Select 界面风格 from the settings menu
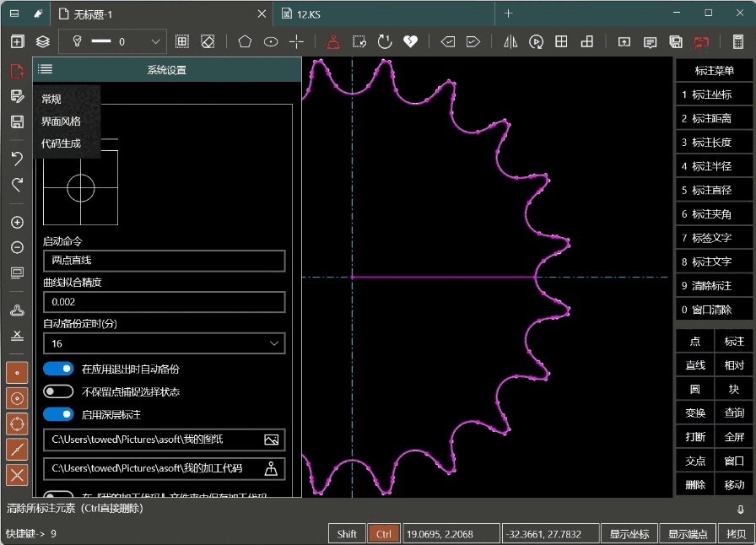The width and height of the screenshot is (756, 545). pyautogui.click(x=62, y=121)
